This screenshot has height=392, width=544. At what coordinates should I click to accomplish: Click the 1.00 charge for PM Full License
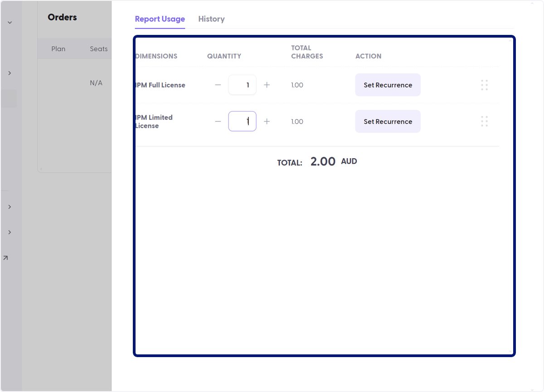tap(297, 85)
